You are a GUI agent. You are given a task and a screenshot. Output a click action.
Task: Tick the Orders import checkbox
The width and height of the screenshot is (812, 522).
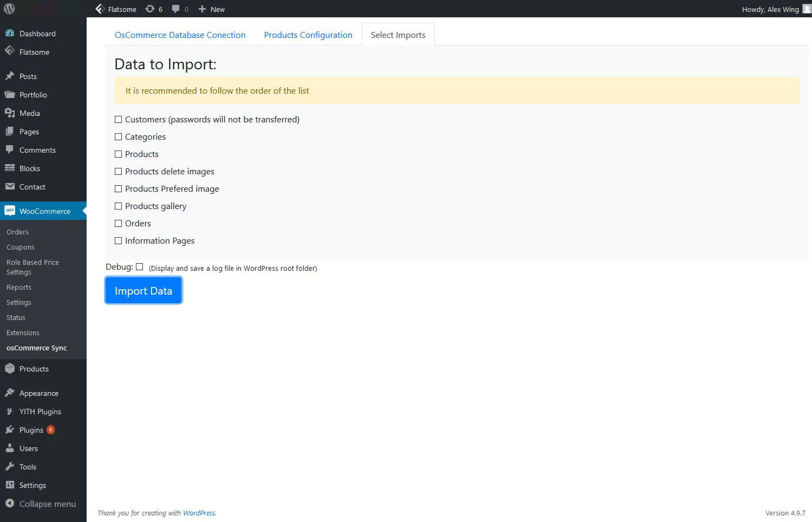click(x=118, y=223)
